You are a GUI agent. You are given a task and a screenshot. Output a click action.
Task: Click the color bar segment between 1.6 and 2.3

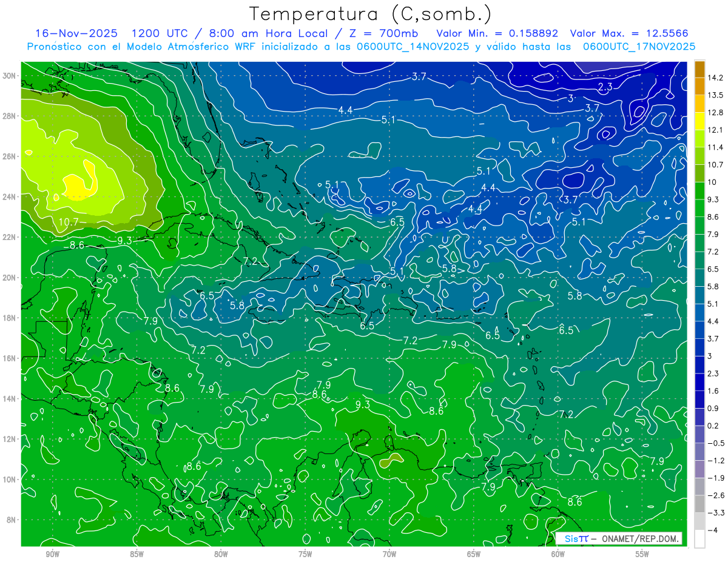(x=699, y=382)
